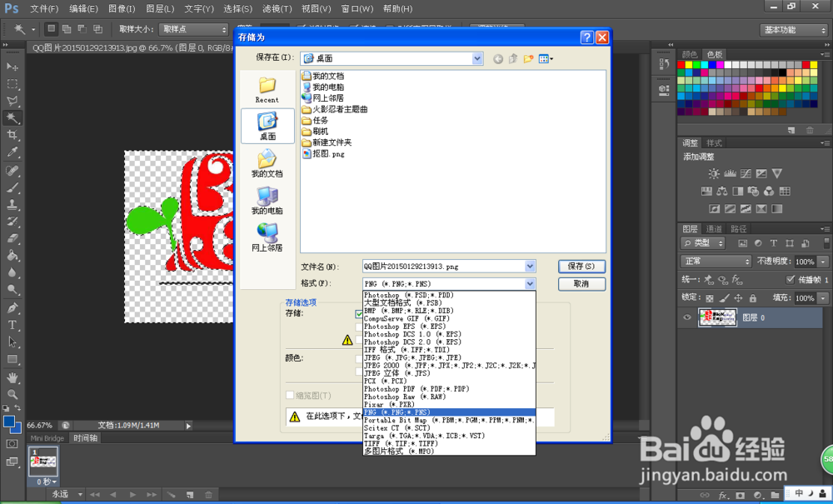Viewport: 833px width, 504px height.
Task: Click the Lock All padlock icon in Layers panel
Action: (752, 298)
